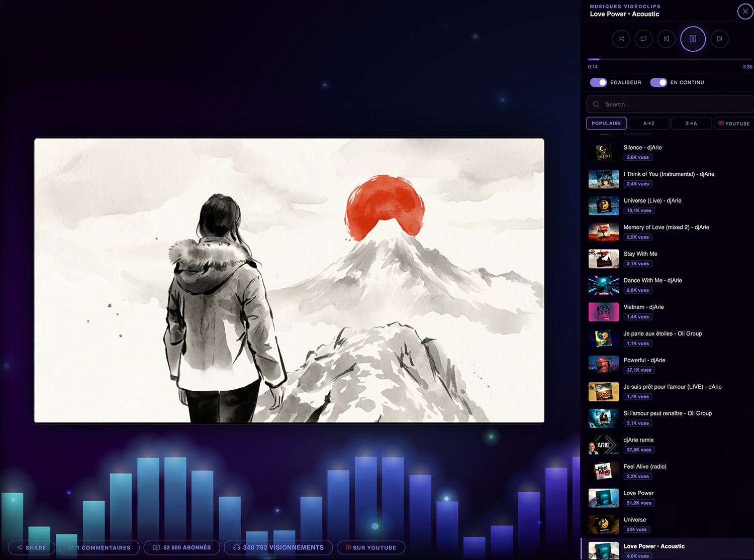Open video Sur YouTube

[371, 547]
